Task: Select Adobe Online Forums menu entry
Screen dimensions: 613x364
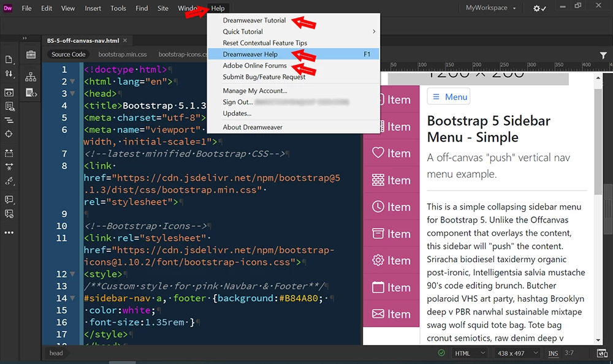Action: (x=293, y=66)
